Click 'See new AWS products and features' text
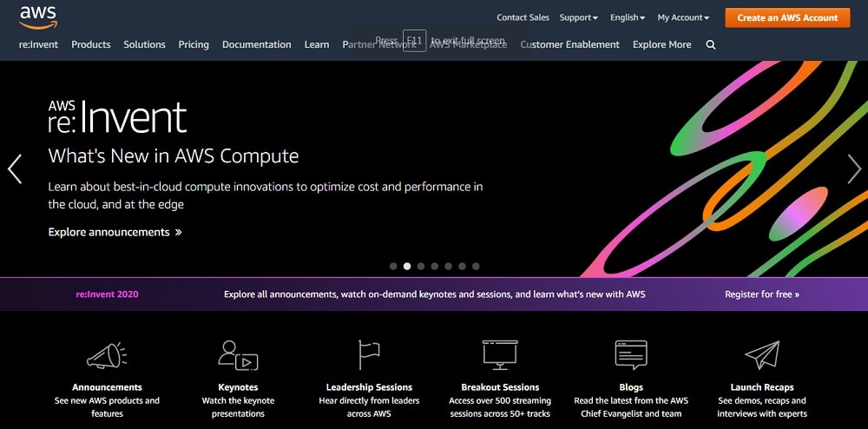868x429 pixels. (x=107, y=407)
